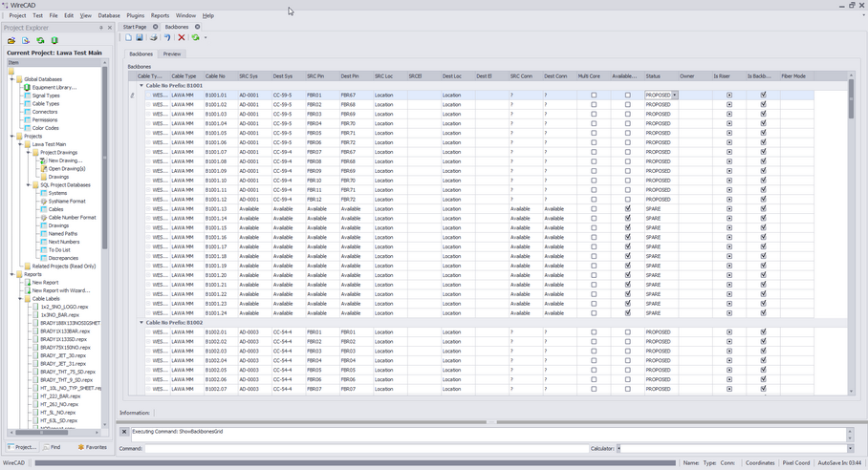
Task: Click the save disk icon in Backbones toolbar
Action: click(140, 37)
